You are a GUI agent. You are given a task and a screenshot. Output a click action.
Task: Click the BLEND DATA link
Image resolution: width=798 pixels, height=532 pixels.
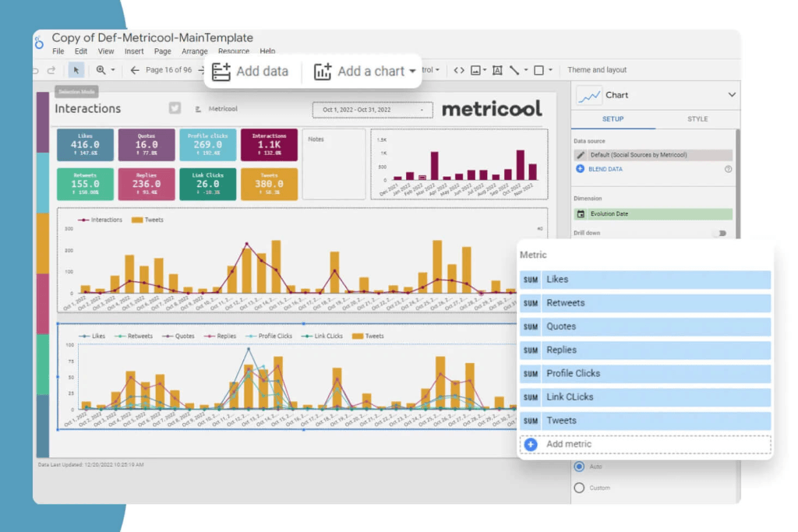605,169
